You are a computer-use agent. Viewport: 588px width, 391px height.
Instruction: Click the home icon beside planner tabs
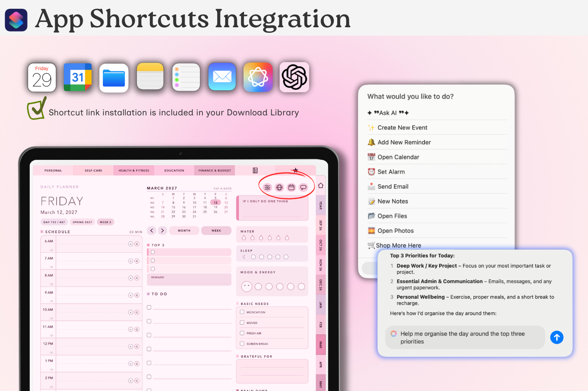point(320,185)
